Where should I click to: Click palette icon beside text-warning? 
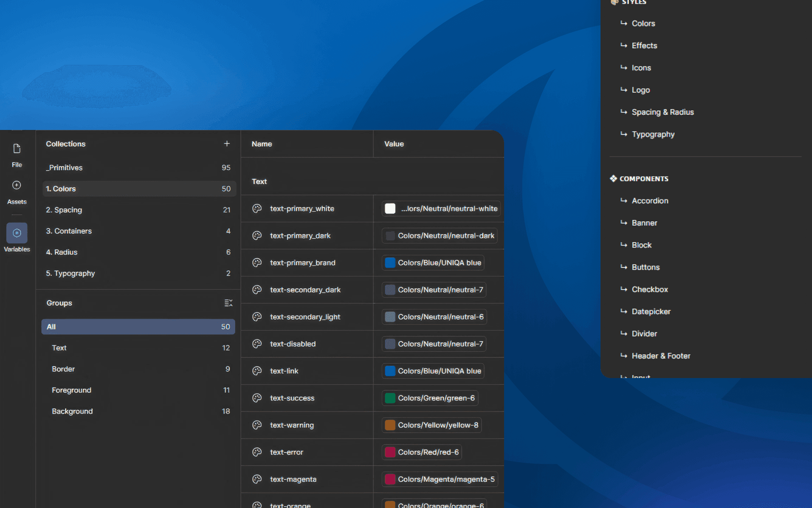click(x=257, y=425)
